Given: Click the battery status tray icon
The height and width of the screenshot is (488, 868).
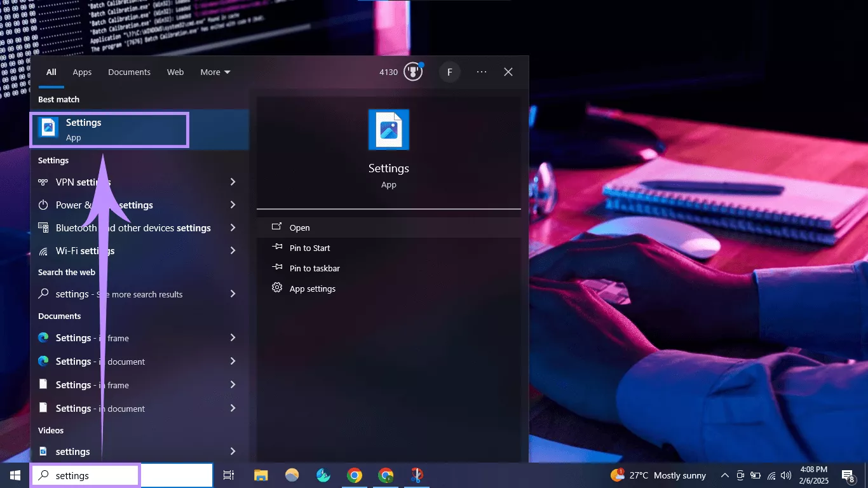Looking at the screenshot, I should [755, 475].
